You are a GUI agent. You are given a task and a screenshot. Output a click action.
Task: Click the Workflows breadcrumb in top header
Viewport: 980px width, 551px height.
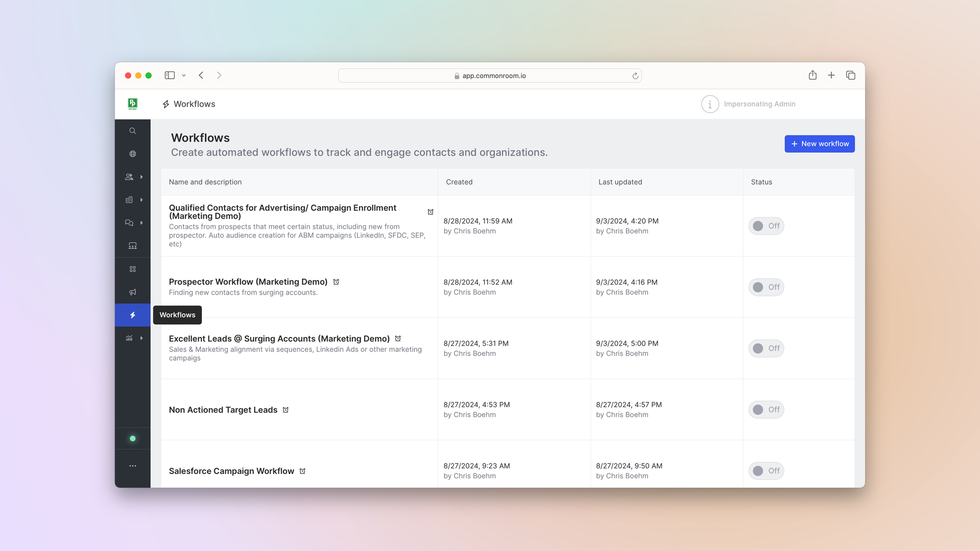(x=194, y=104)
